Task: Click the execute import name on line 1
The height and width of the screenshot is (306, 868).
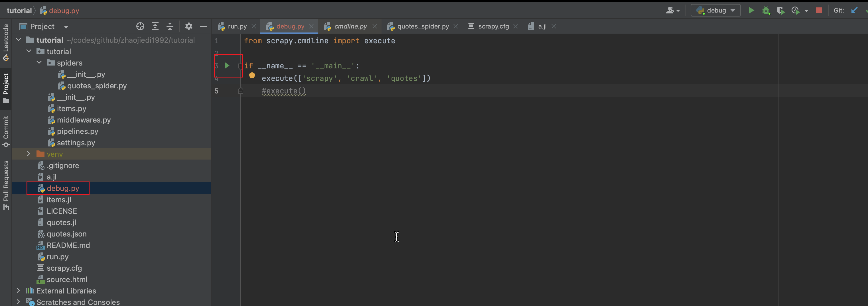Action: pyautogui.click(x=380, y=41)
